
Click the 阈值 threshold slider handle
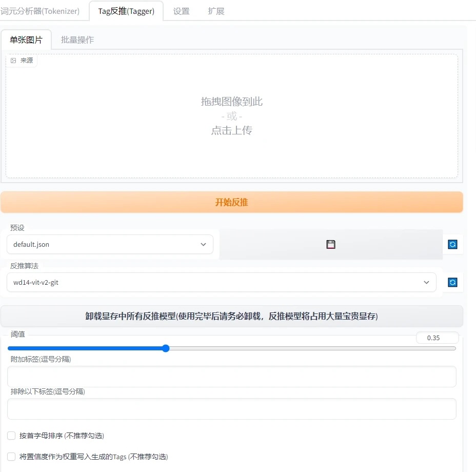(165, 348)
